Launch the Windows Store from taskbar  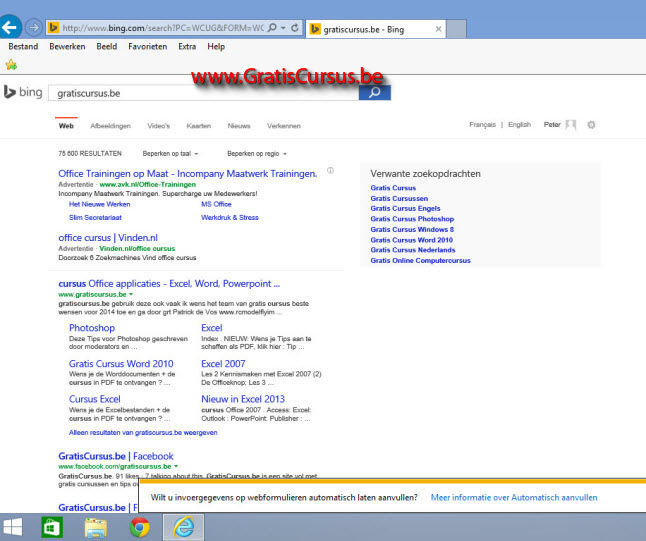pos(52,527)
